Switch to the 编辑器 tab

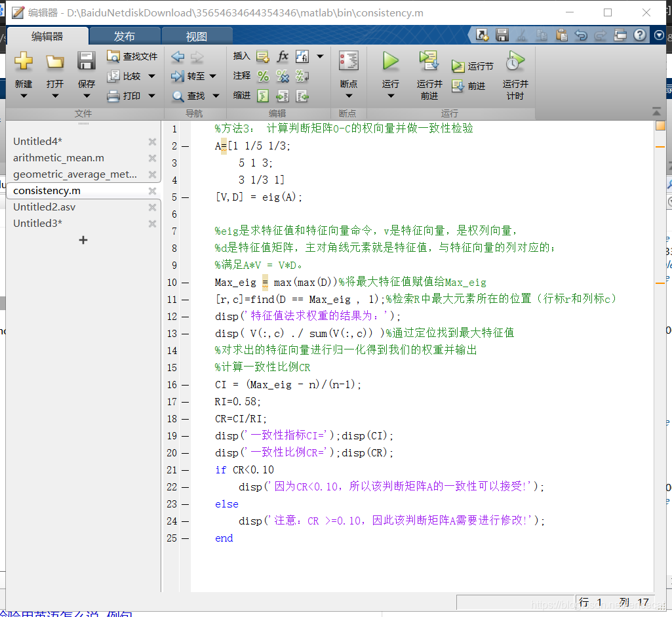pyautogui.click(x=47, y=37)
